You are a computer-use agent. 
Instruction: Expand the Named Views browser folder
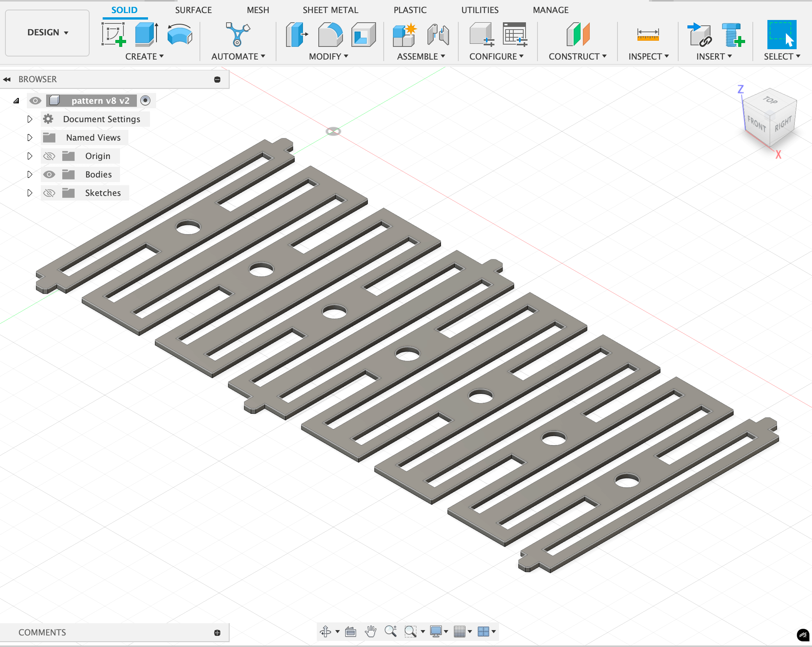click(29, 137)
